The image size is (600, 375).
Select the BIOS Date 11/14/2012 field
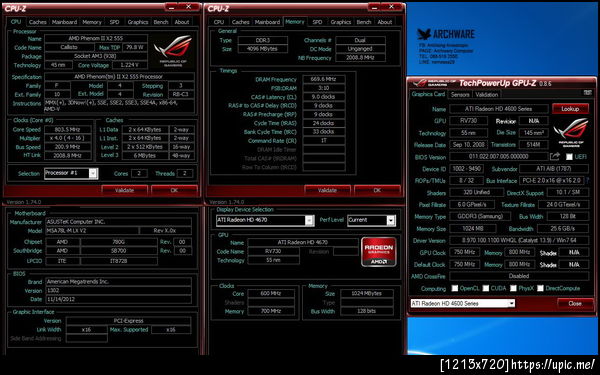coord(118,299)
